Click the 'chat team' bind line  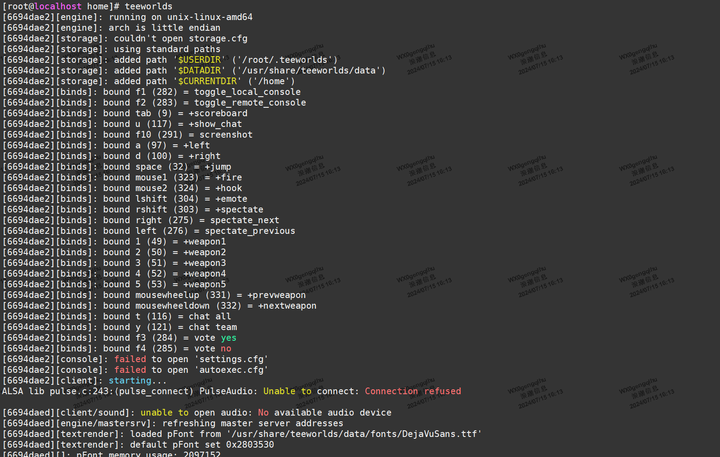point(119,327)
